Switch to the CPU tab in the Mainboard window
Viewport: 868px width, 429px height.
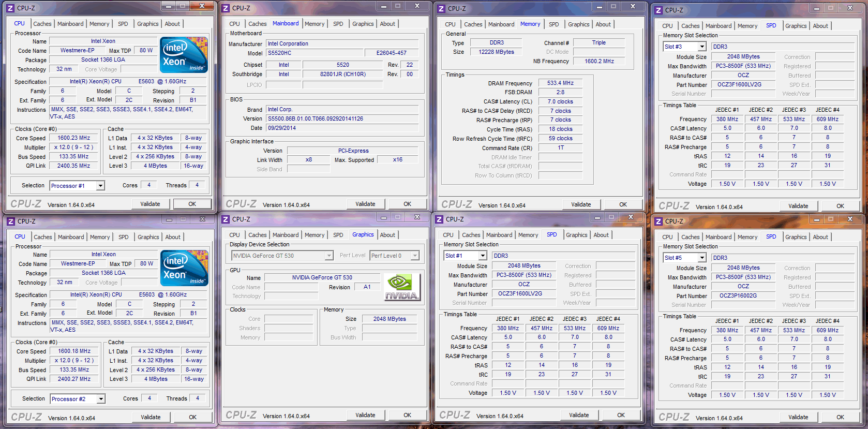click(x=234, y=24)
